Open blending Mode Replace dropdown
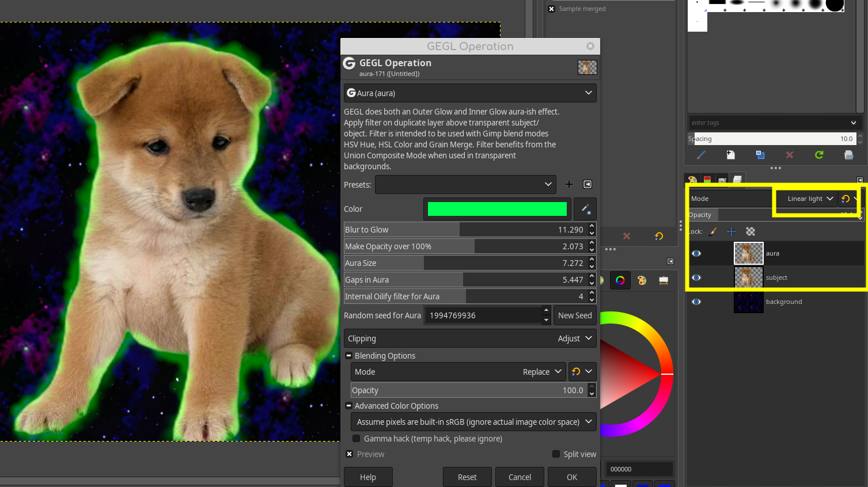Viewport: 868px width, 487px height. (458, 372)
